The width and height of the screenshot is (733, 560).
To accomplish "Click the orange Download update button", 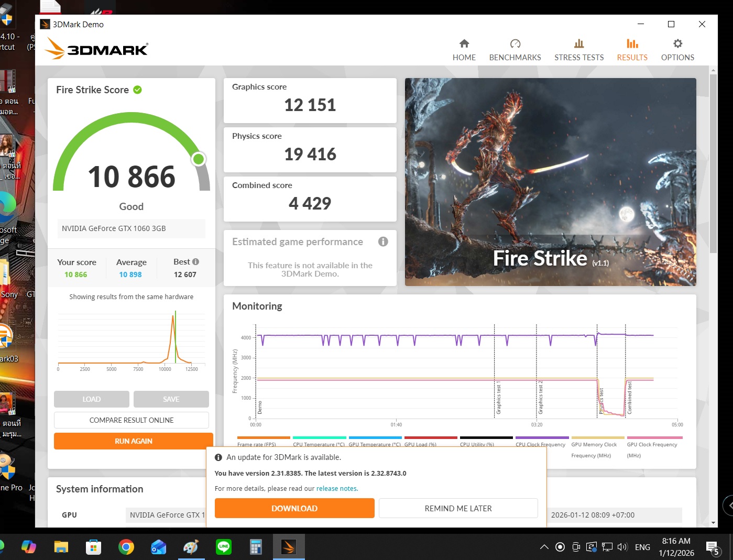I will (x=294, y=508).
